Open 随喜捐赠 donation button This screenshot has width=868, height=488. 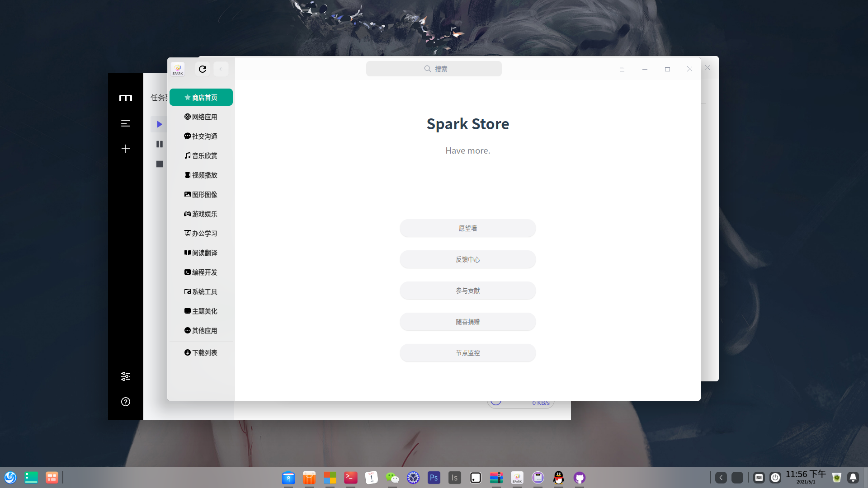point(467,322)
